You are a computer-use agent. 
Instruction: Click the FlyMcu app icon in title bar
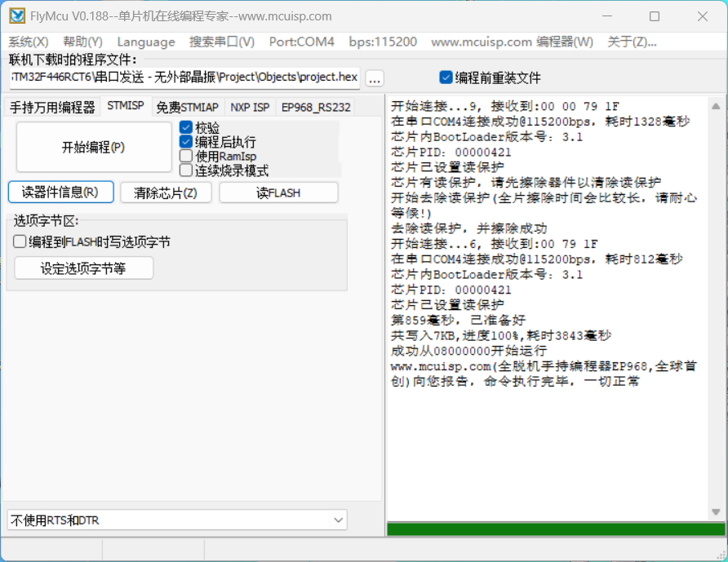(17, 16)
